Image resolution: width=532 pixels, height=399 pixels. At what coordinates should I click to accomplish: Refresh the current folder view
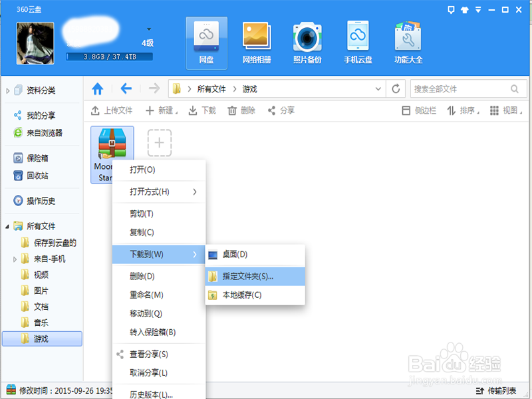[395, 88]
